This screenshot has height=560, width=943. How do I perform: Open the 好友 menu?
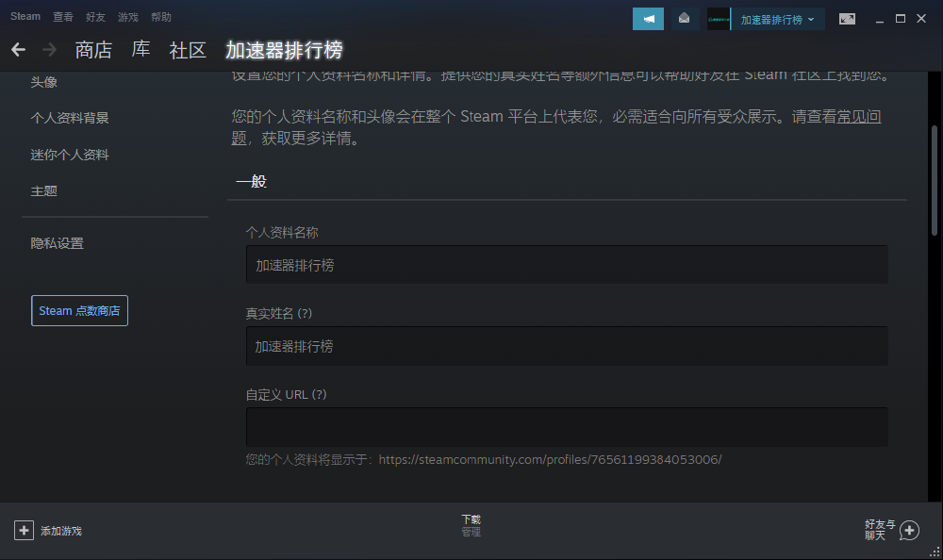click(95, 17)
